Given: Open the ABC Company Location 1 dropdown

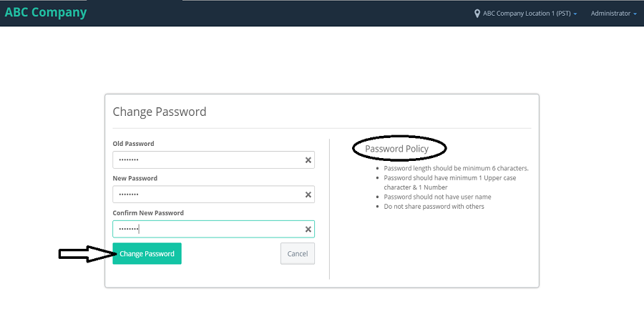Looking at the screenshot, I should [x=526, y=14].
